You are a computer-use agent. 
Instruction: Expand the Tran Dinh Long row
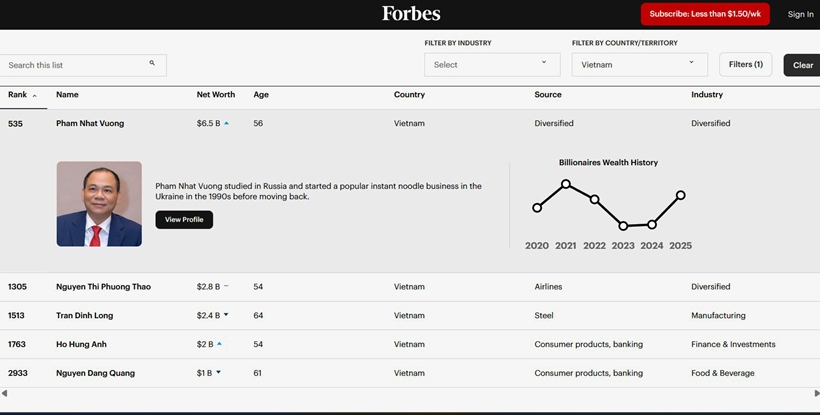[410, 315]
